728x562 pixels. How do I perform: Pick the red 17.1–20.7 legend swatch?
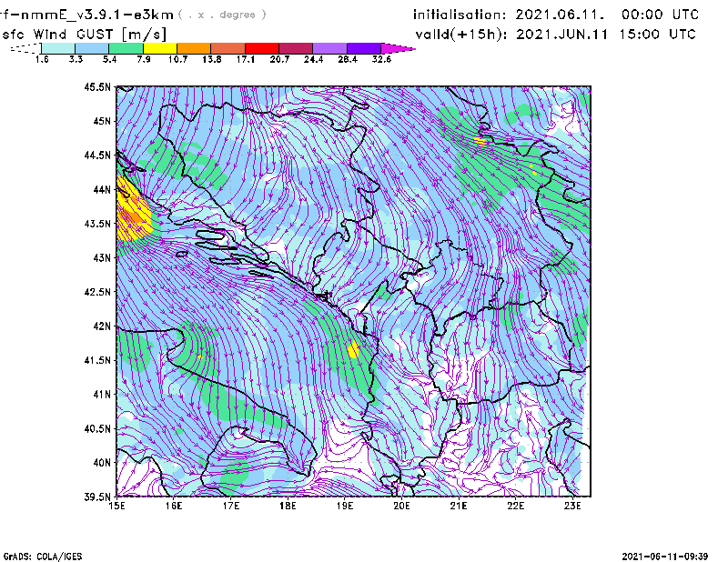[x=262, y=48]
